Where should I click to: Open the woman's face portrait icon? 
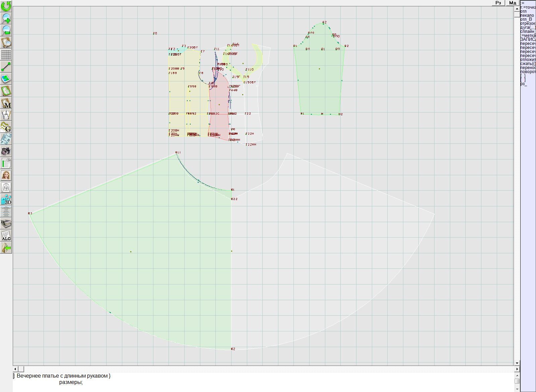[6, 175]
